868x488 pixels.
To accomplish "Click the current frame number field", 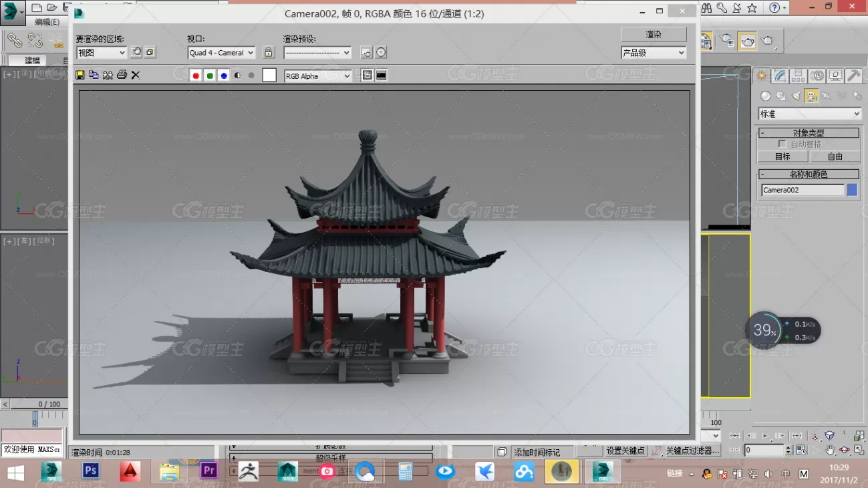I will coord(764,451).
